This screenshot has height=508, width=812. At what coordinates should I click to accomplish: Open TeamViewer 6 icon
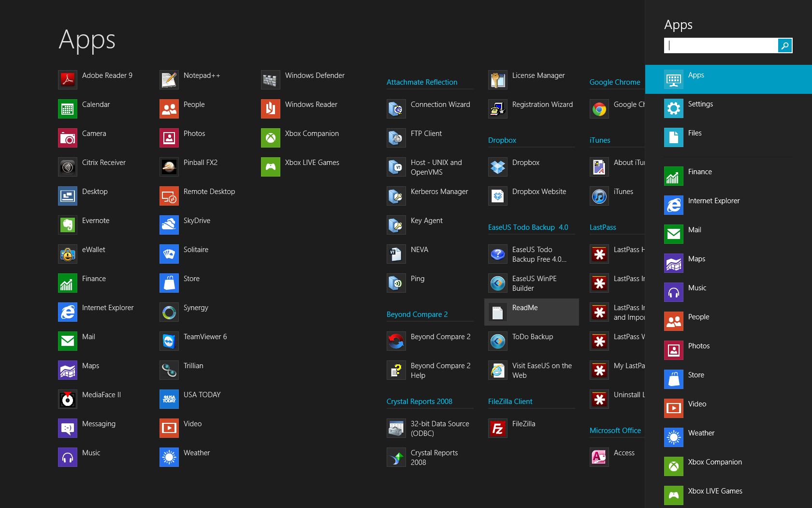[x=169, y=341]
